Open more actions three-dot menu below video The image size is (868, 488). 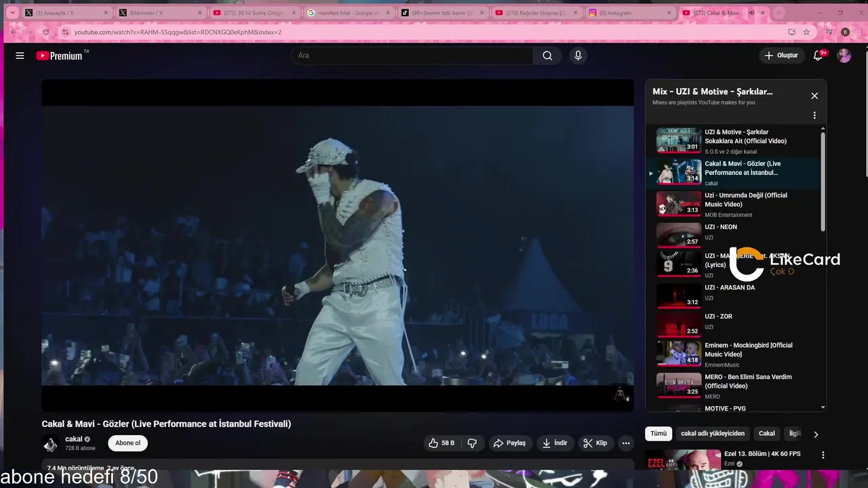[x=626, y=443]
